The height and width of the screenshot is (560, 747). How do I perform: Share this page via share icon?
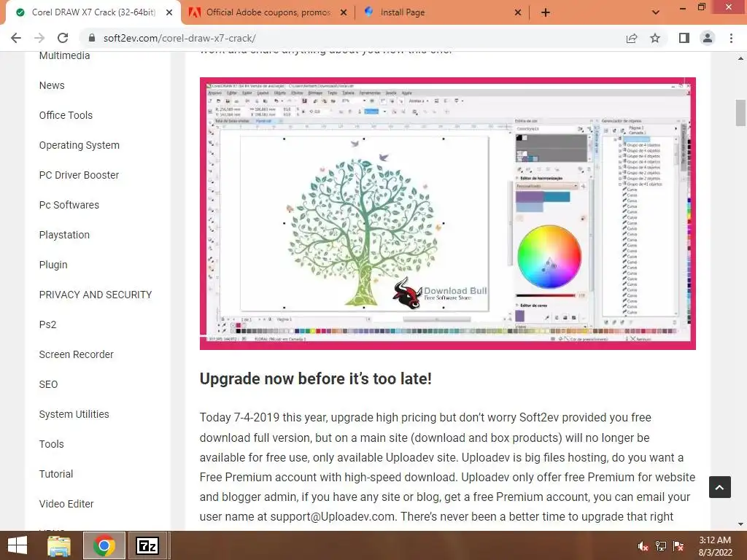(x=632, y=38)
